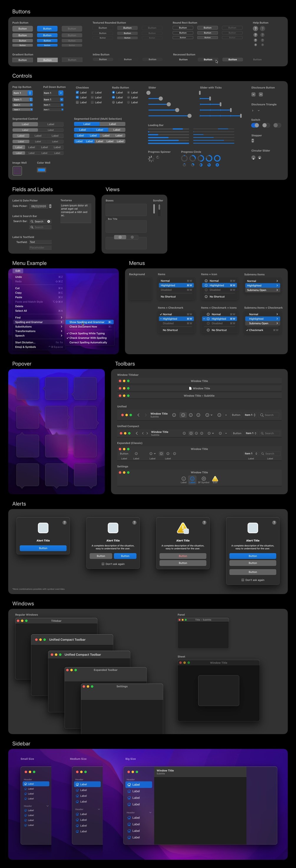Choose Emoji & Symbols
Screen dimensions: 296x868
[38, 347]
